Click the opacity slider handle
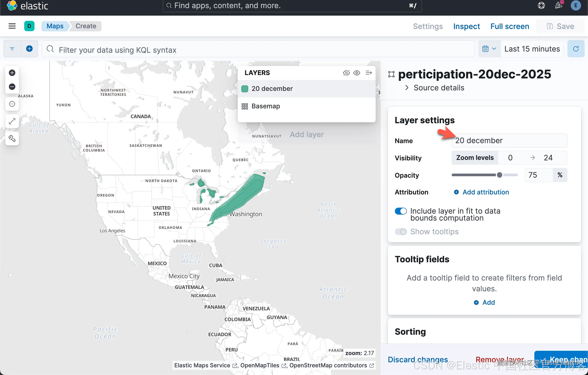The height and width of the screenshot is (375, 588). click(x=499, y=175)
